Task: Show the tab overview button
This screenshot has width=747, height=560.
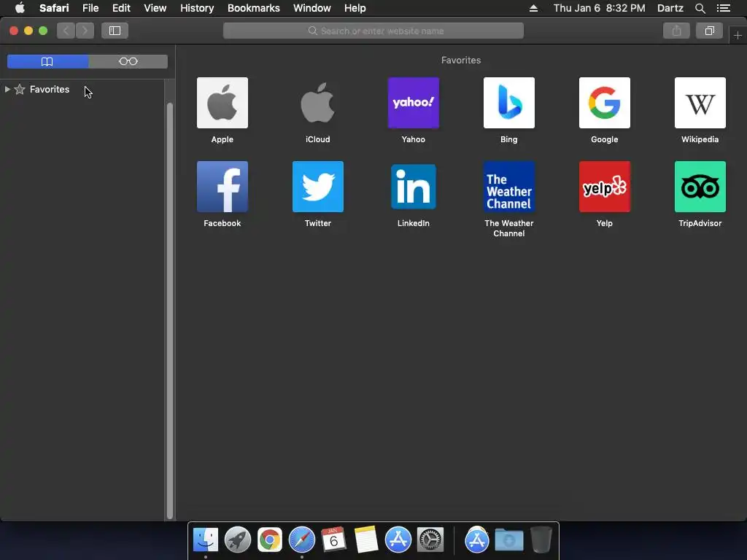Action: [x=709, y=31]
